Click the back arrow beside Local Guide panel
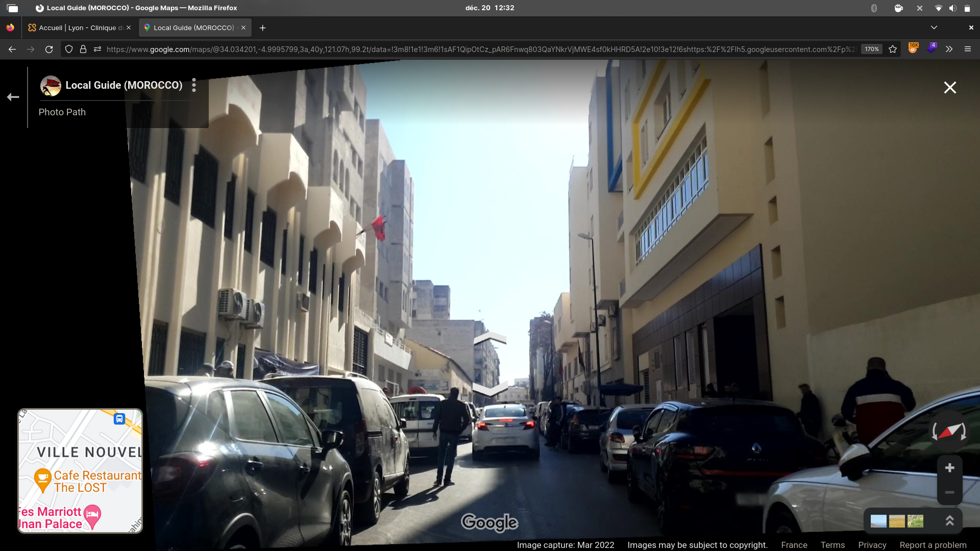 coord(13,97)
